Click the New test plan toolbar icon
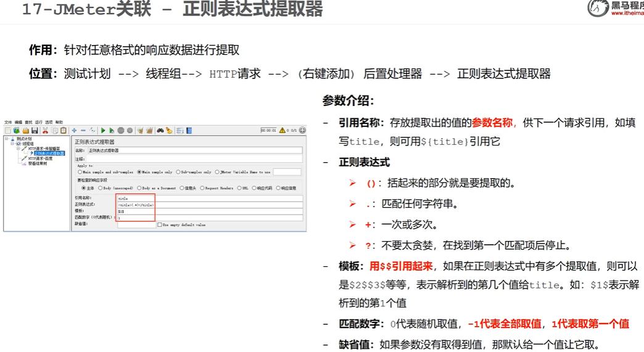 click(x=8, y=131)
